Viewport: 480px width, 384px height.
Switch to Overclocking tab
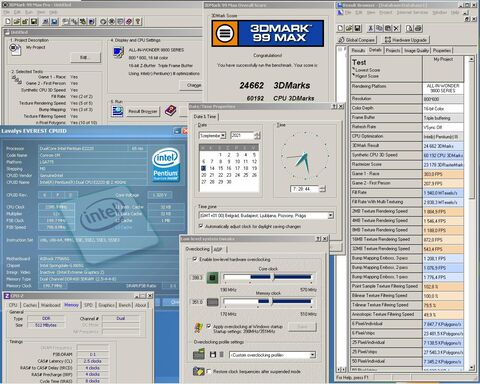tap(197, 249)
